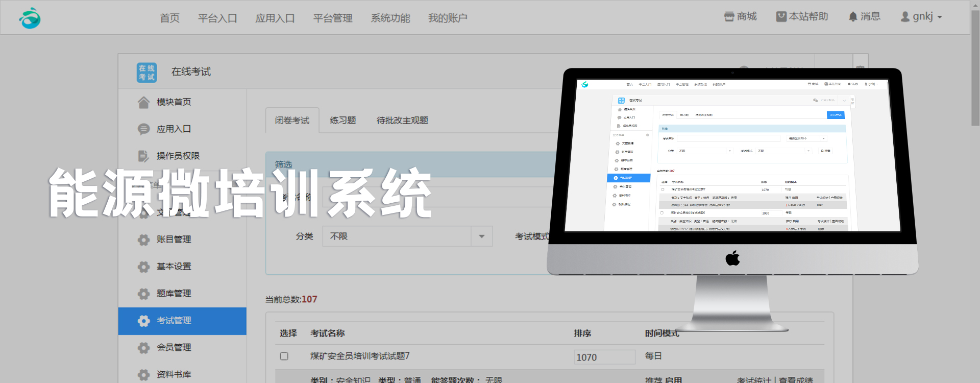
Task: Click the 考试名称 column header
Action: [x=328, y=333]
